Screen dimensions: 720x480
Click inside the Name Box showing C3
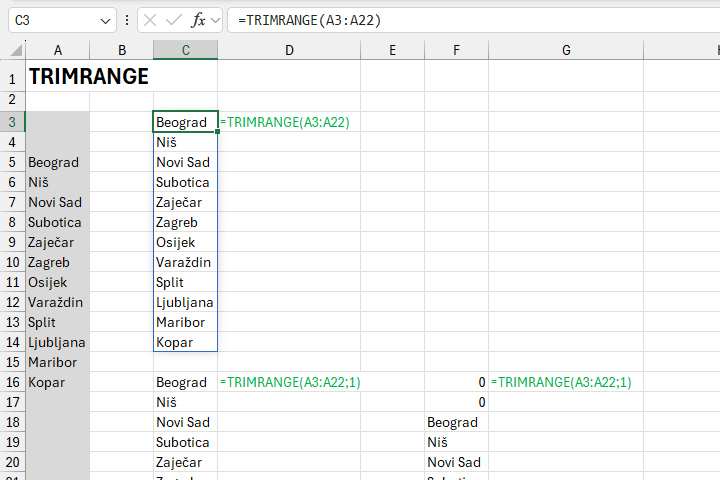coord(55,20)
